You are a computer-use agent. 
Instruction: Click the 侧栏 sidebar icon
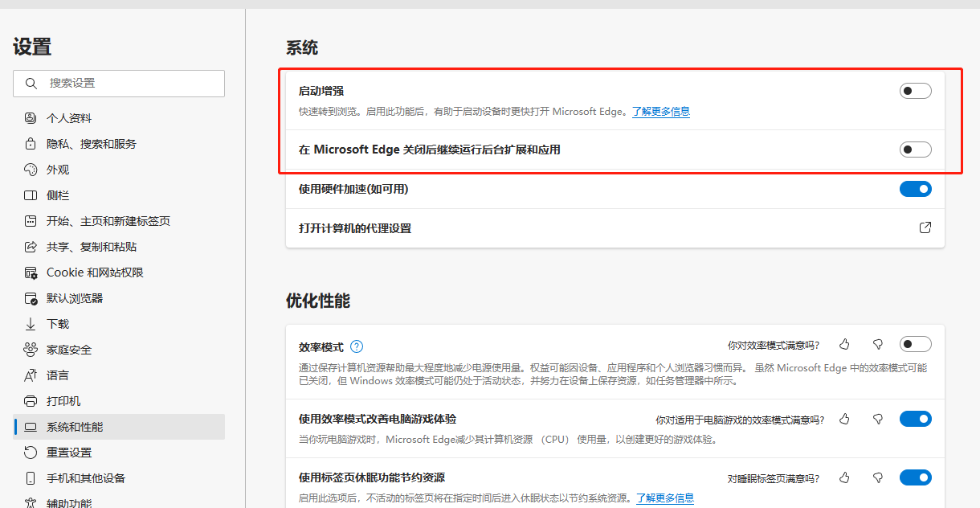click(31, 195)
